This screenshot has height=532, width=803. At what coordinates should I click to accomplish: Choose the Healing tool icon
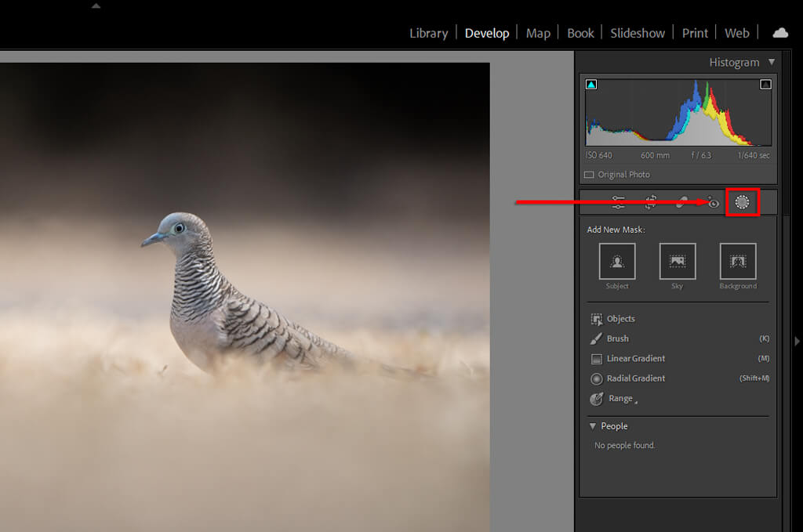coord(682,202)
